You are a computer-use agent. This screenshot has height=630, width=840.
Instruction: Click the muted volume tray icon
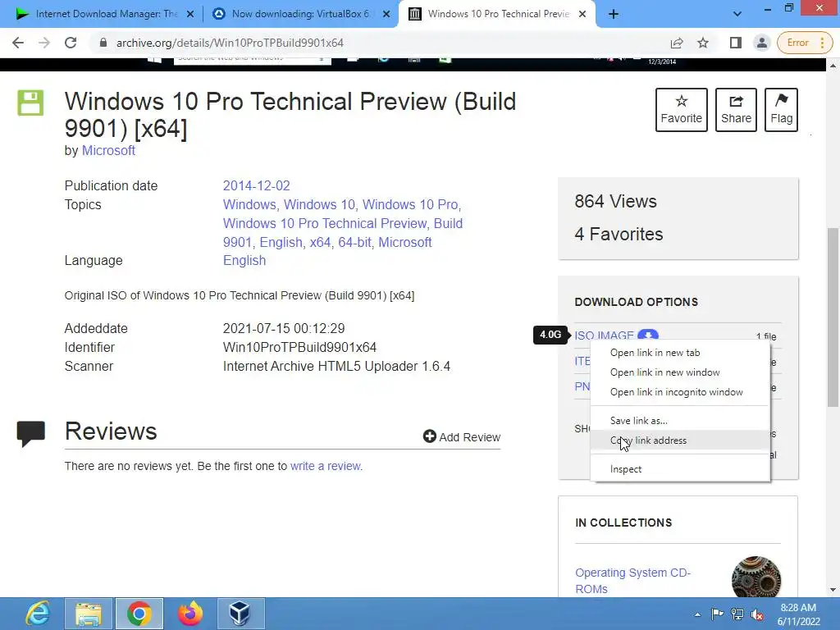point(757,614)
